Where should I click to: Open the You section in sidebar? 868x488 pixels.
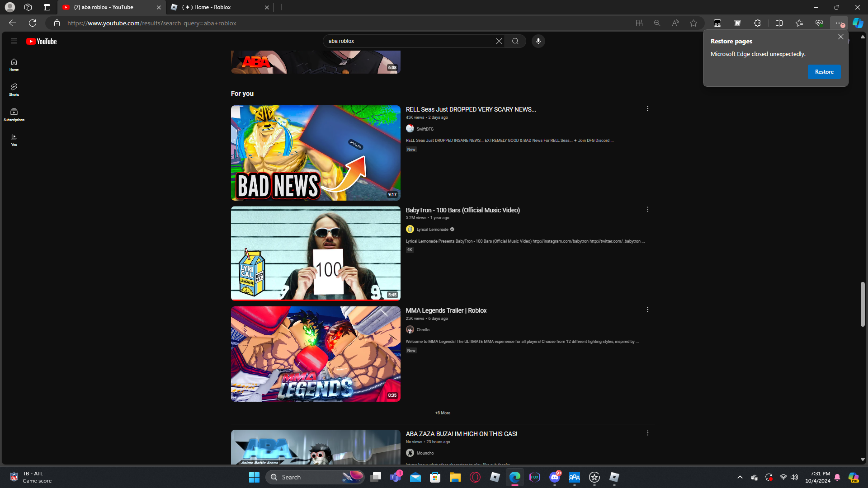pos(14,140)
